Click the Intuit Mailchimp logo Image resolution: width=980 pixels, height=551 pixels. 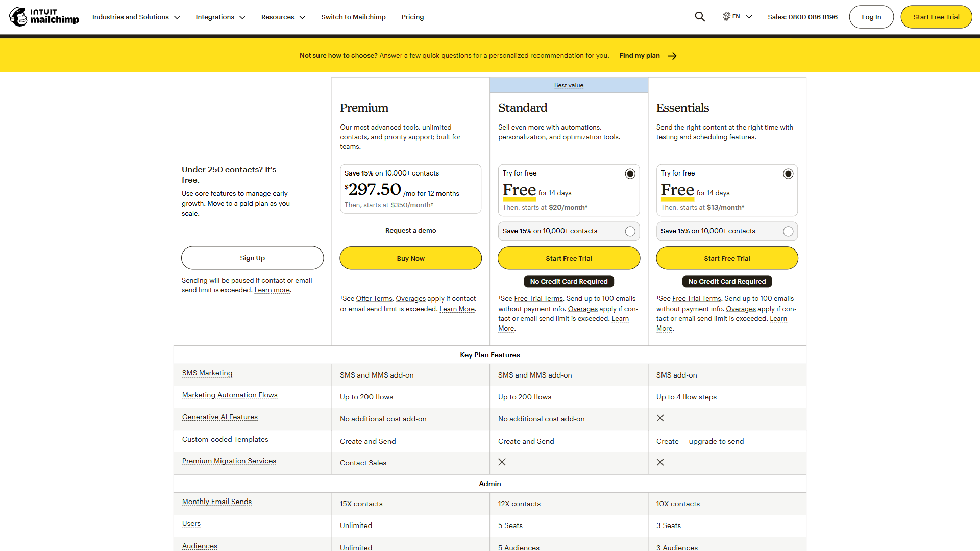(x=44, y=17)
